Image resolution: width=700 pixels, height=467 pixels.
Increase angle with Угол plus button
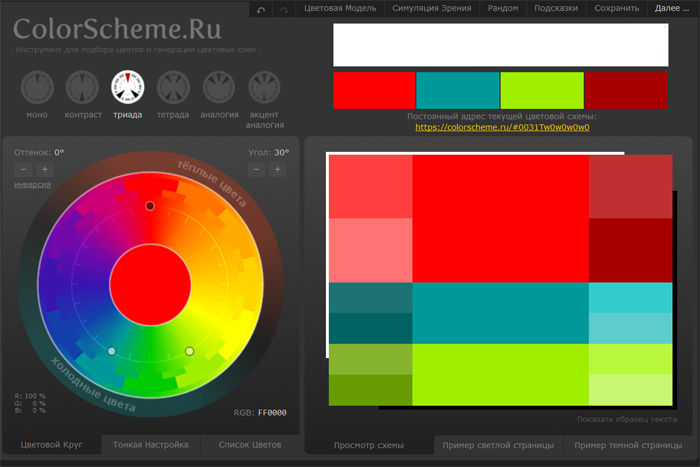[277, 169]
